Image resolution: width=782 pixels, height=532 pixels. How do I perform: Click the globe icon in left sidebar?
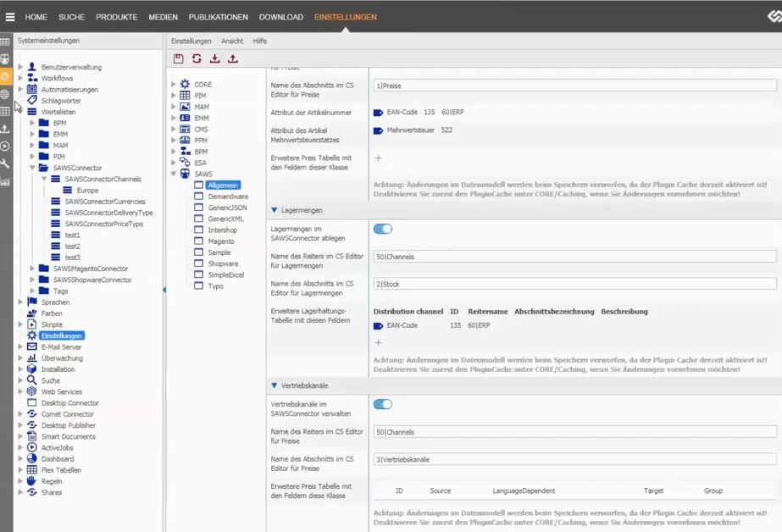pyautogui.click(x=5, y=94)
